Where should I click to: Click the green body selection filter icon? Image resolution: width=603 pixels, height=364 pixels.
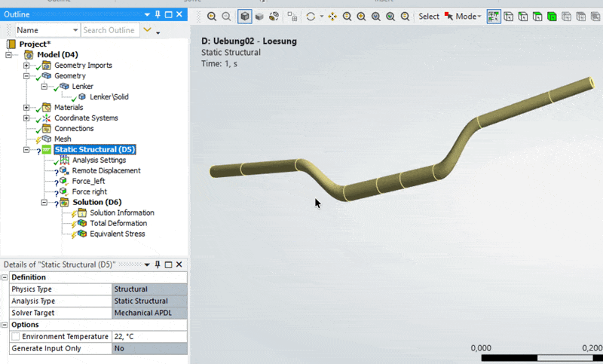[x=552, y=16]
